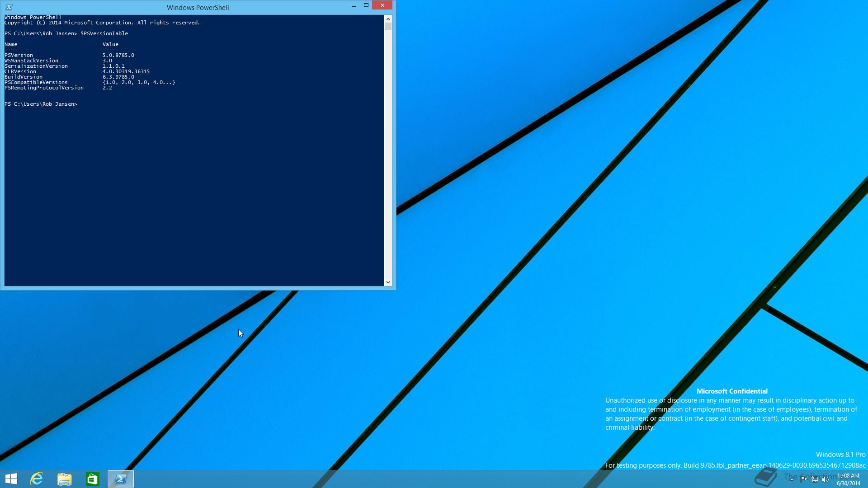This screenshot has height=488, width=868.
Task: Click the PowerShell scrollbar down arrow
Action: coord(388,282)
